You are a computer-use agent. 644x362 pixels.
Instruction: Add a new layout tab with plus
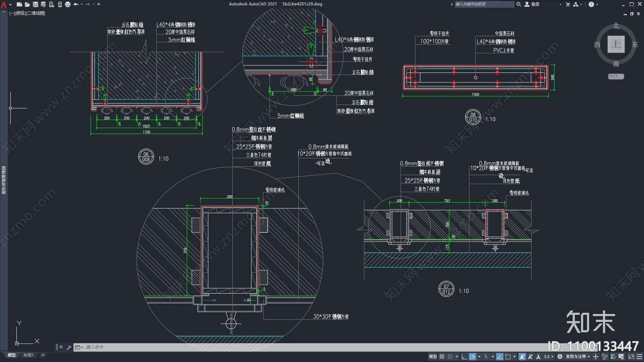point(43,355)
